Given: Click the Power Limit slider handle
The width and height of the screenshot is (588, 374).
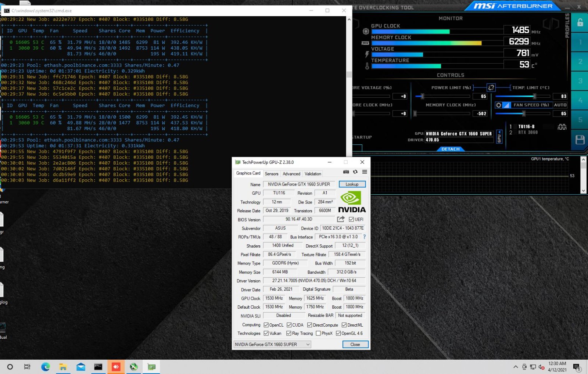Looking at the screenshot, I should point(422,96).
